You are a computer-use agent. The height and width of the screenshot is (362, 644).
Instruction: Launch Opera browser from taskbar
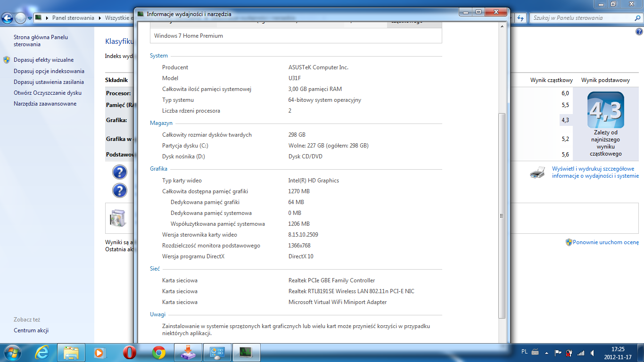pyautogui.click(x=130, y=352)
